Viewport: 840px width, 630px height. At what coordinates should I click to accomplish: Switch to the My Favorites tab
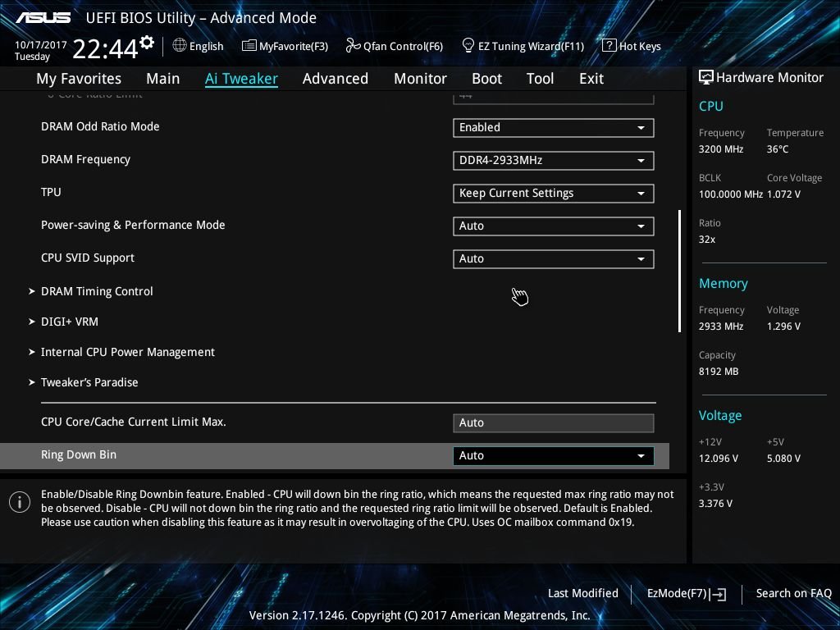coord(79,79)
